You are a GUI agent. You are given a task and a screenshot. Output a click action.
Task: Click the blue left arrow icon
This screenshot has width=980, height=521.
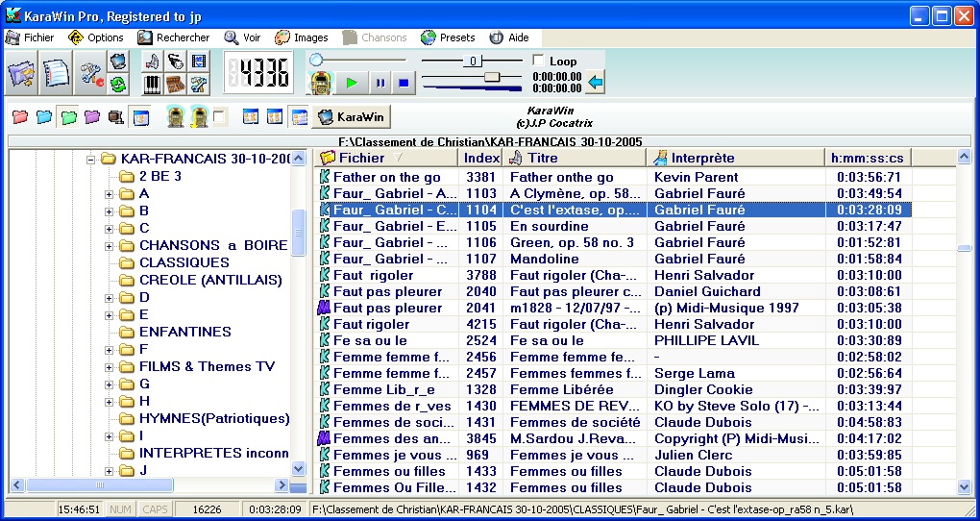(596, 83)
